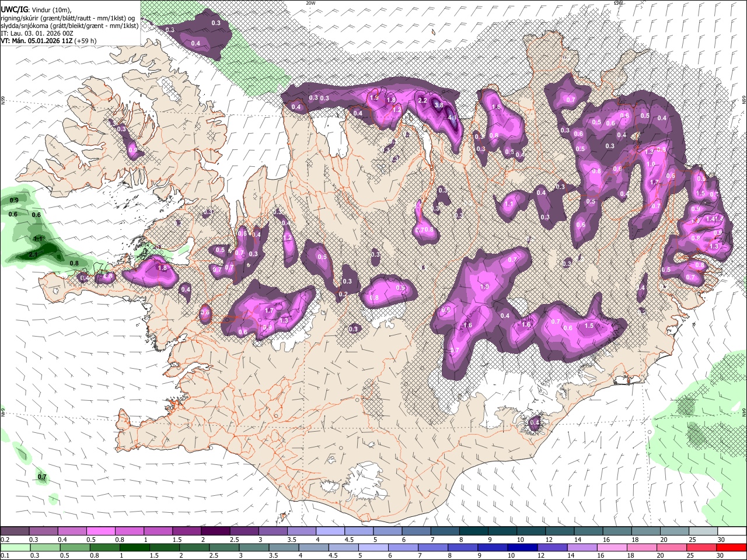
Task: Click the green '2.1' rainfall value off the west coast
Action: click(33, 255)
